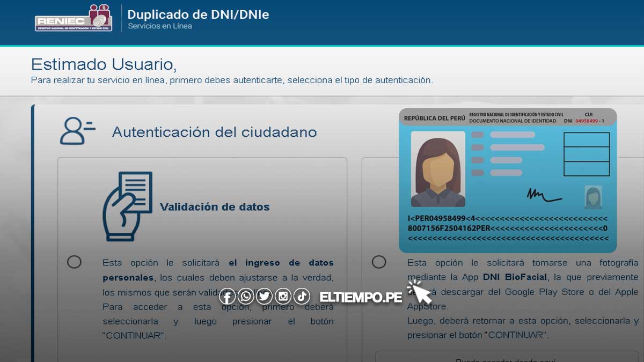Click the "Duplicado de DNI/DNIe" header title

[198, 14]
